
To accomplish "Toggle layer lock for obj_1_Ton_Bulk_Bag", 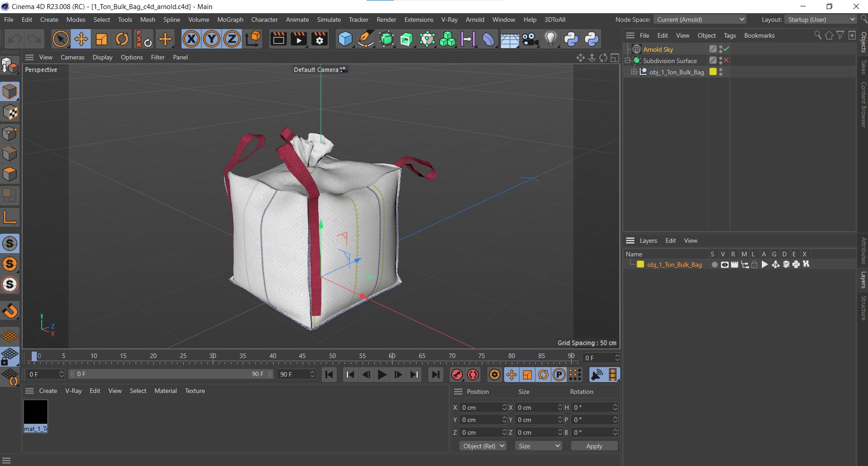I will click(754, 265).
